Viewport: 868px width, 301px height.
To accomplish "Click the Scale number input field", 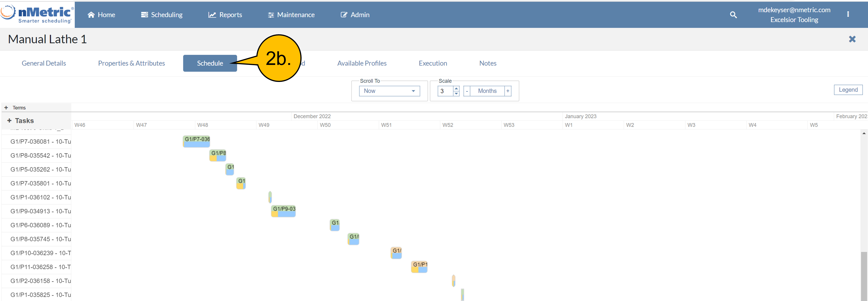I will point(445,91).
